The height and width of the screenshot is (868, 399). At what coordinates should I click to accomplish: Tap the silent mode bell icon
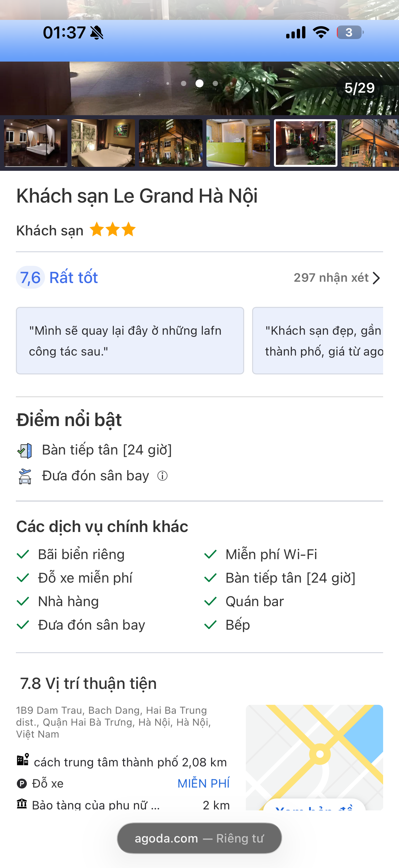coord(97,33)
